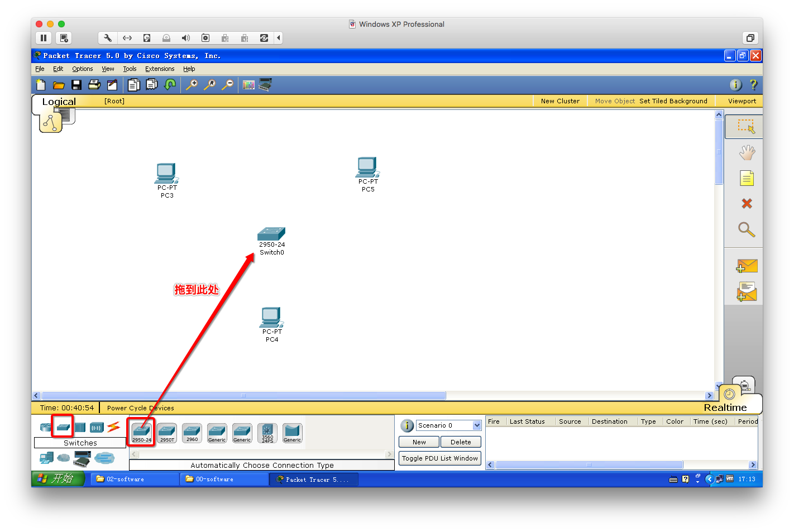Screen dimensions: 794x532
Task: Pick the Connections lightning bolt category
Action: click(113, 427)
